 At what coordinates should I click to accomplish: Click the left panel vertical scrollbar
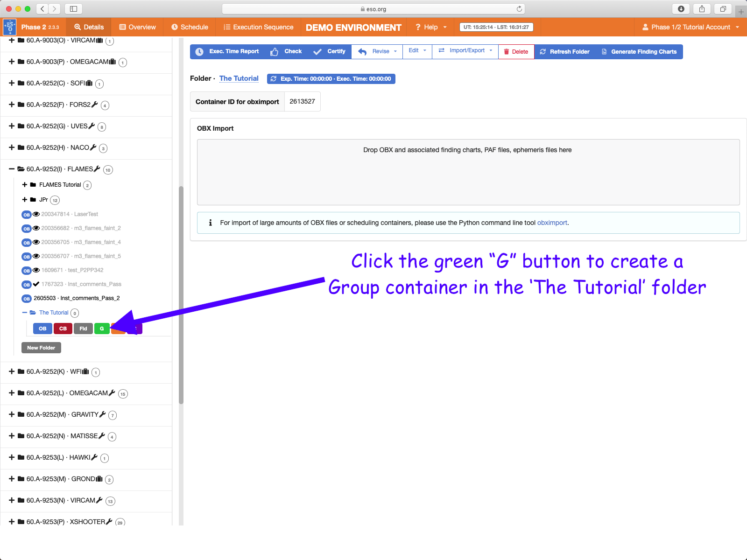pyautogui.click(x=181, y=294)
